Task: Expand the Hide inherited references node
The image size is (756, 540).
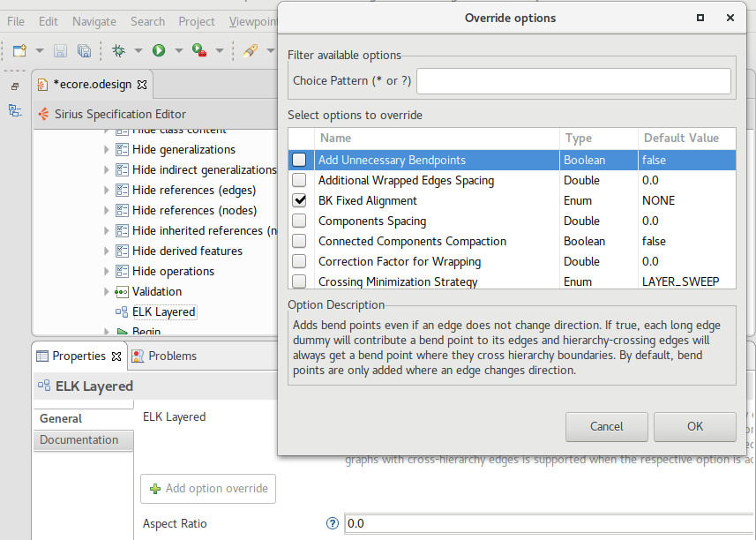Action: point(107,230)
